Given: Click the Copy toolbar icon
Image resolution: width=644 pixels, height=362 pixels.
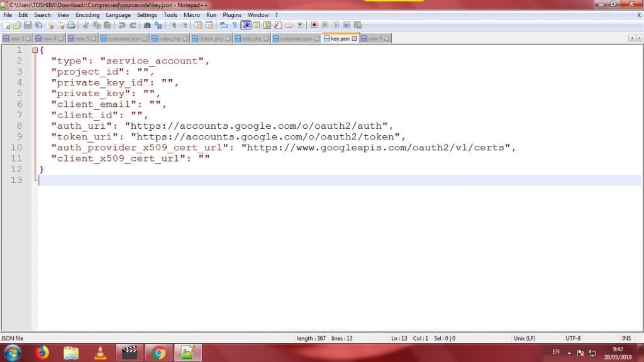Looking at the screenshot, I should point(96,25).
